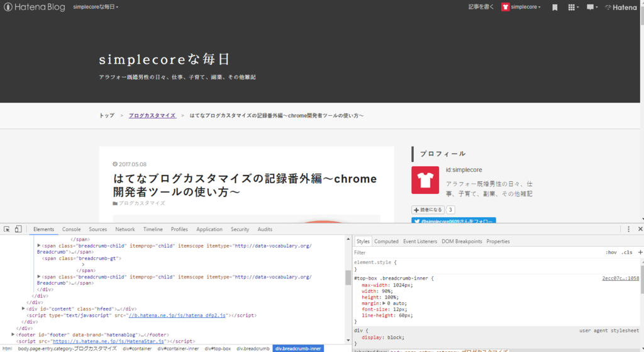Select the Properties sidebar tab
This screenshot has height=352, width=644.
point(498,241)
